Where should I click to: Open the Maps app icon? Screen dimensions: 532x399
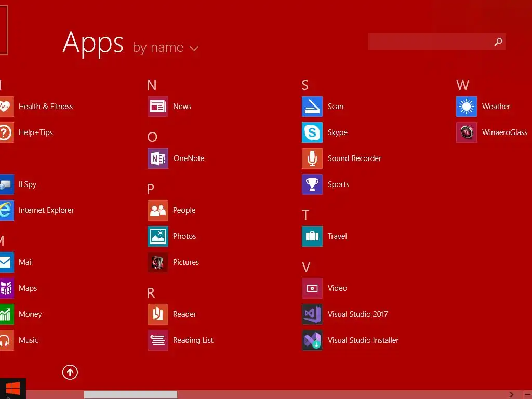(x=7, y=288)
